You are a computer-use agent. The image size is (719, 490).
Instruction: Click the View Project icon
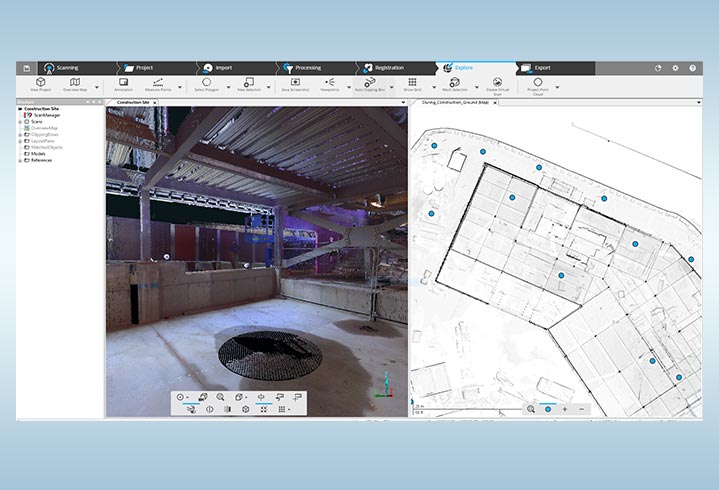[x=40, y=82]
